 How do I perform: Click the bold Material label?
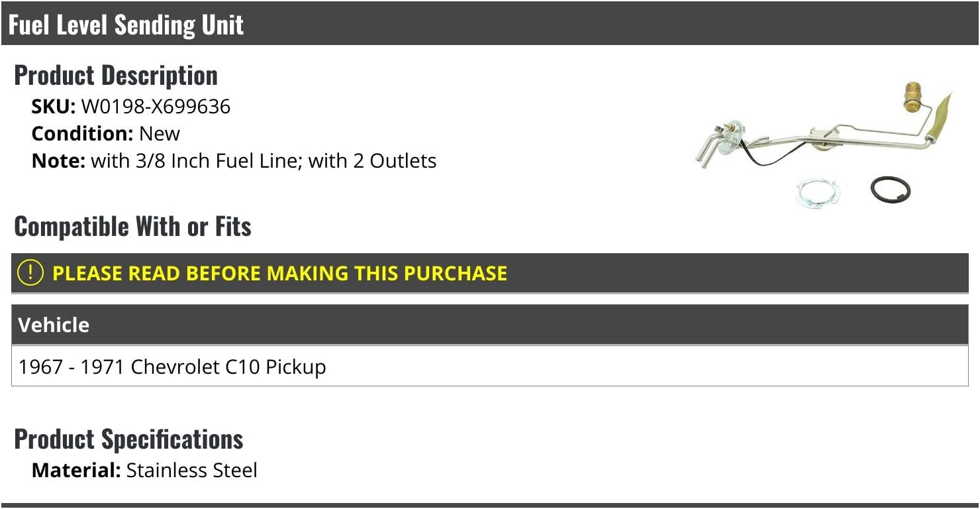[76, 471]
